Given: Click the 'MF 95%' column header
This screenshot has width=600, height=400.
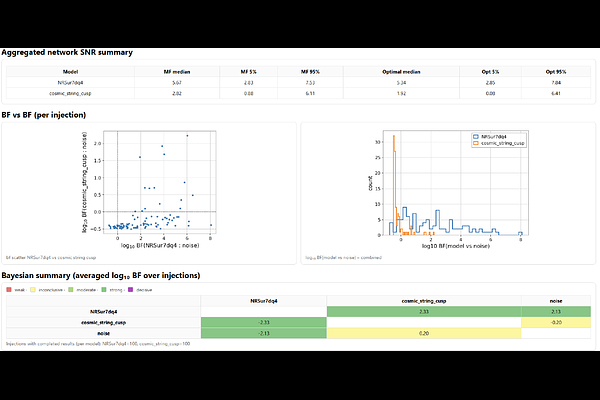Looking at the screenshot, I should click(x=313, y=73).
